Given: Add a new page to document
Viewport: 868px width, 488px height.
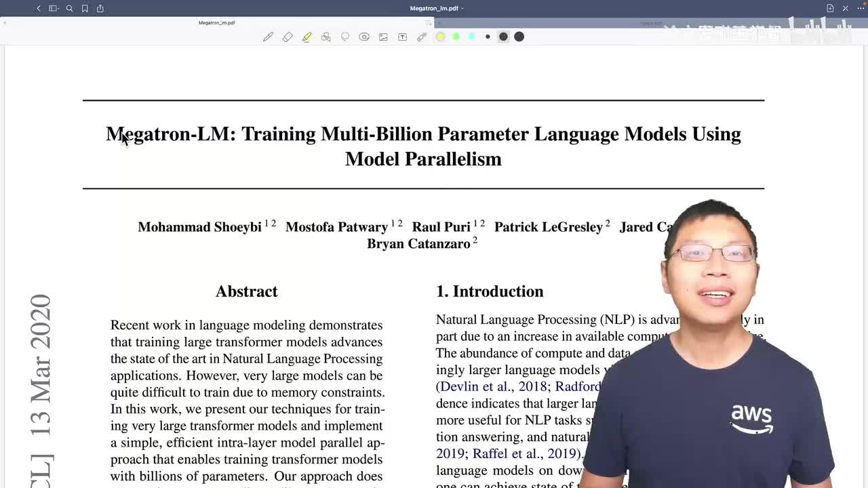Looking at the screenshot, I should tap(830, 8).
